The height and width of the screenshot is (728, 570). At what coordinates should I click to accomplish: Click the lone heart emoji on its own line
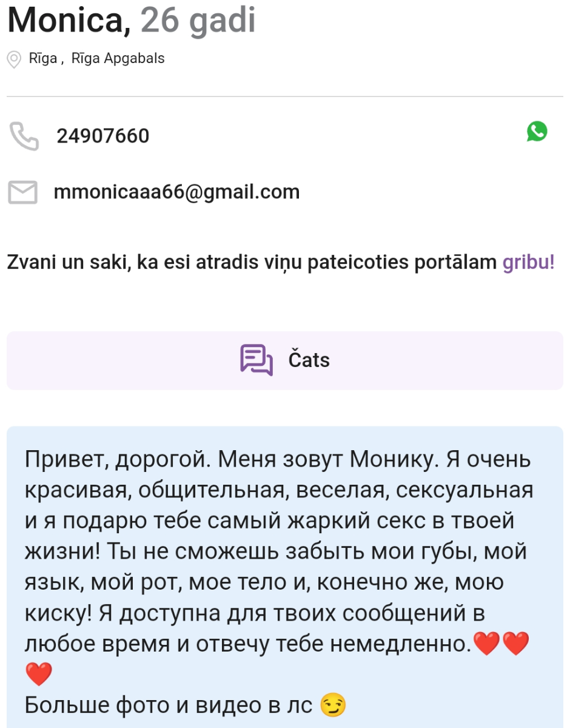39,674
